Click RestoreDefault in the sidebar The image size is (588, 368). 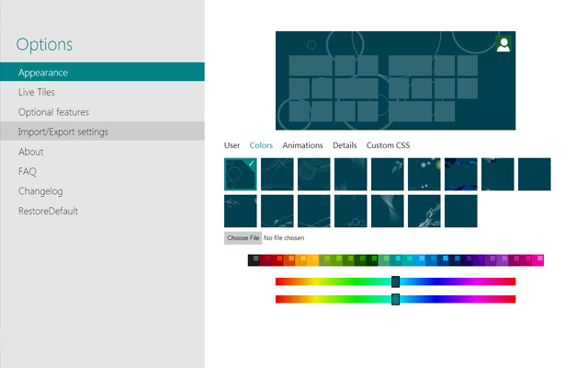(102, 211)
